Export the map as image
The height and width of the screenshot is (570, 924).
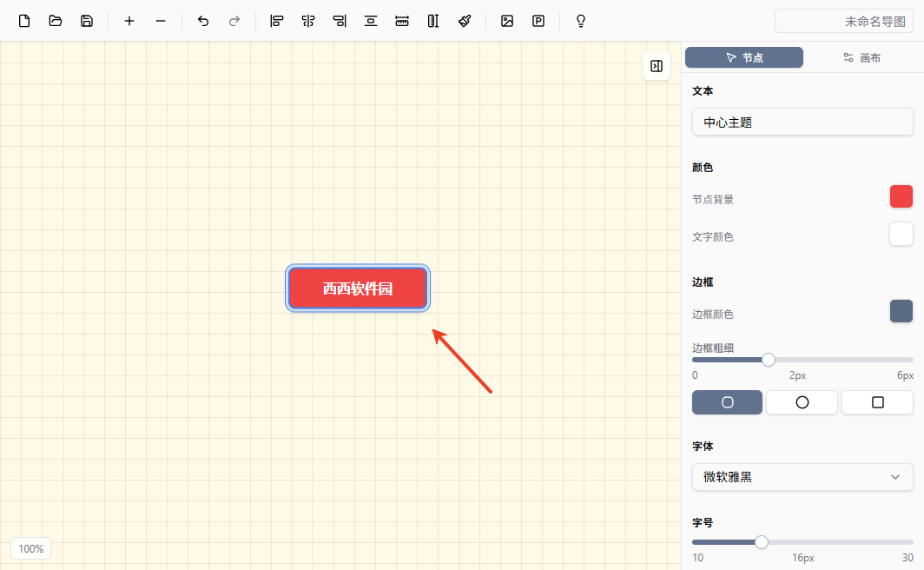[507, 21]
